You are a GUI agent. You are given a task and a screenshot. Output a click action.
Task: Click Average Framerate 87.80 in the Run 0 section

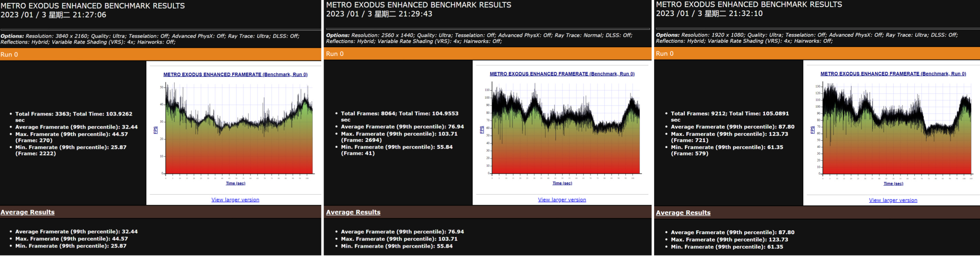(732, 127)
